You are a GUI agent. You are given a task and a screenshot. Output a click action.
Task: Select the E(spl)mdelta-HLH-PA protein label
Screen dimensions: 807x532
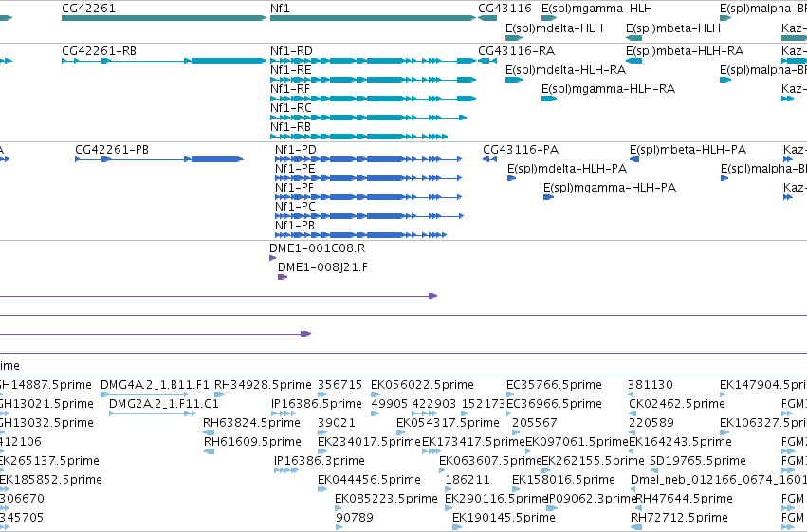[x=567, y=169]
